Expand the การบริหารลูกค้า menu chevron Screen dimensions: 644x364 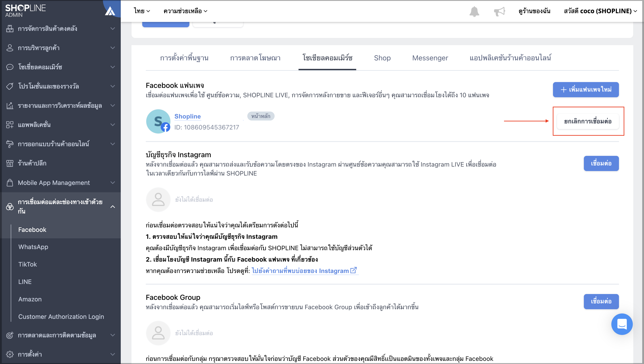[113, 48]
